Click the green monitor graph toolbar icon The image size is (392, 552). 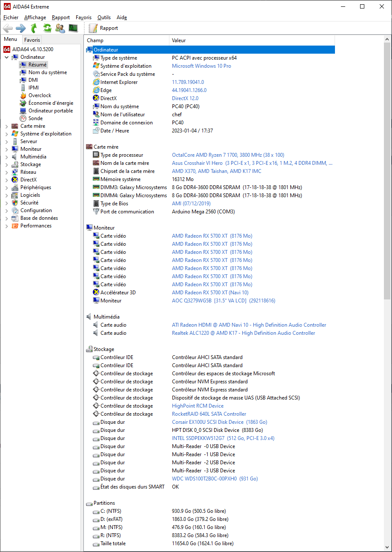pos(74,28)
